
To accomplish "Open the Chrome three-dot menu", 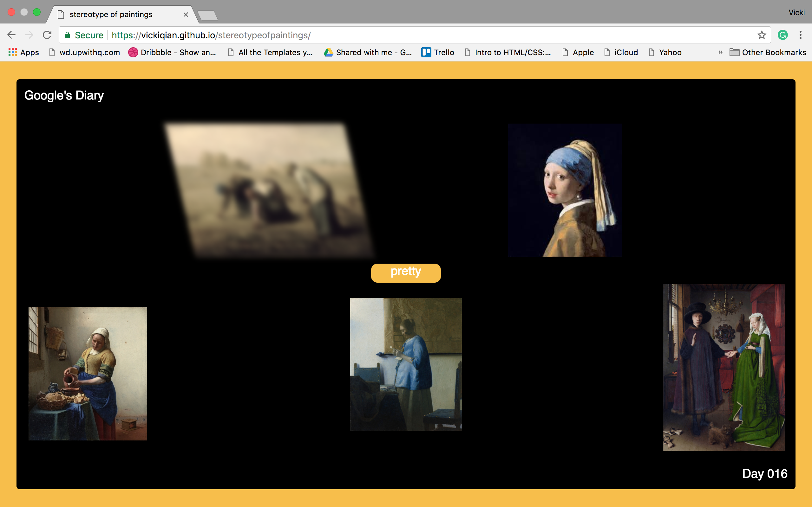I will click(801, 35).
